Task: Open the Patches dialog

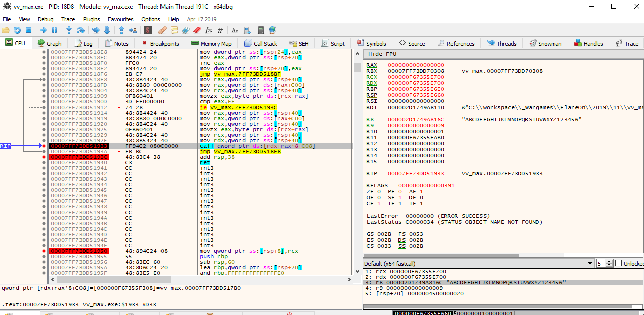Action: point(163,30)
